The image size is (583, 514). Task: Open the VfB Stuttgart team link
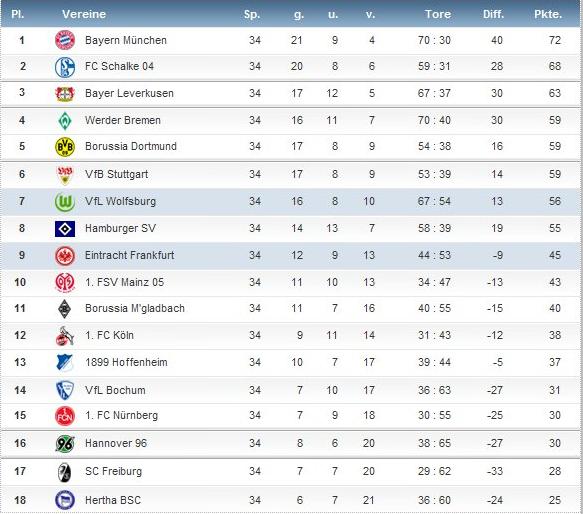pos(116,174)
